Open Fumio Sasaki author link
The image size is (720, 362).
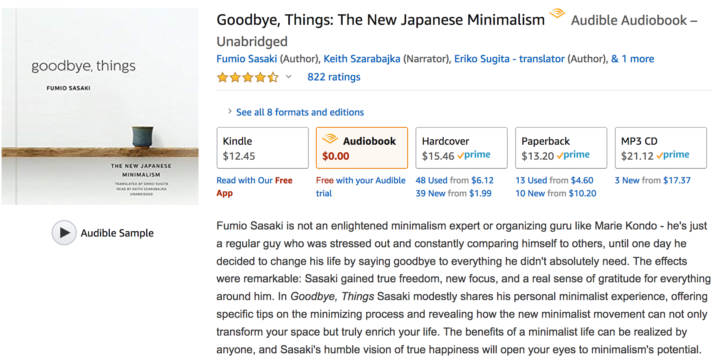[247, 59]
